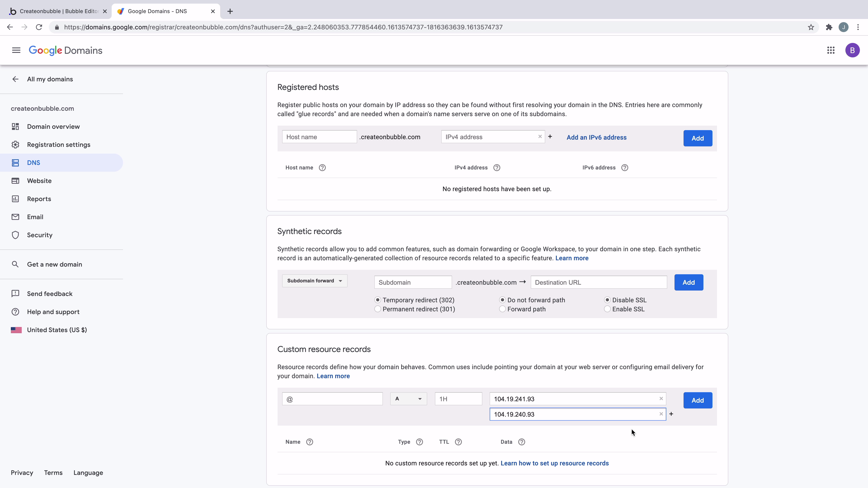This screenshot has width=868, height=488.
Task: Enable the Forward path option
Action: [502, 309]
